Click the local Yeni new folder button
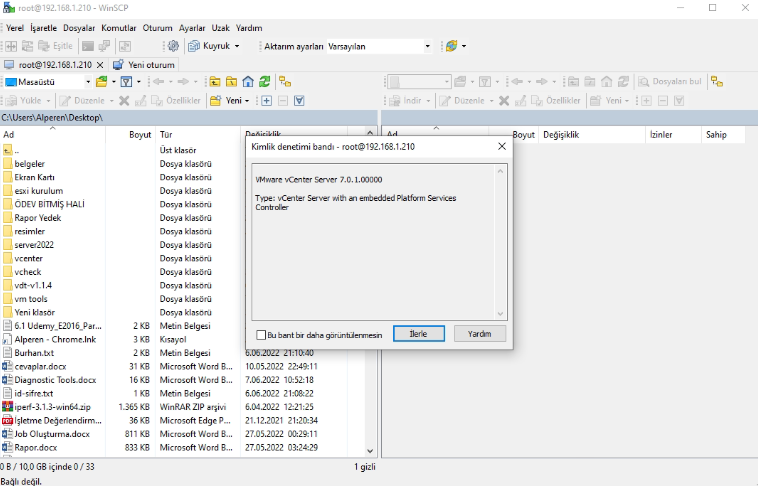 [227, 101]
